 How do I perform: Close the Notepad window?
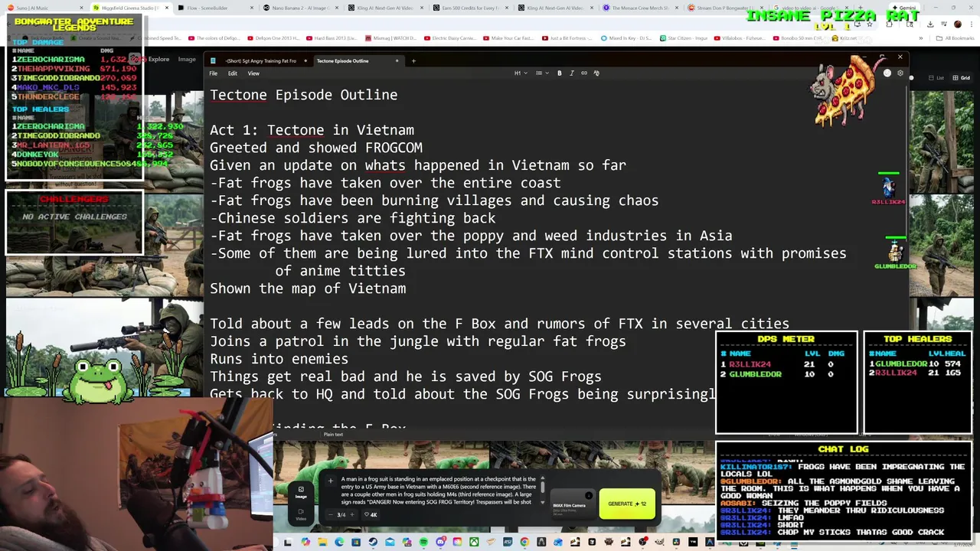[900, 57]
